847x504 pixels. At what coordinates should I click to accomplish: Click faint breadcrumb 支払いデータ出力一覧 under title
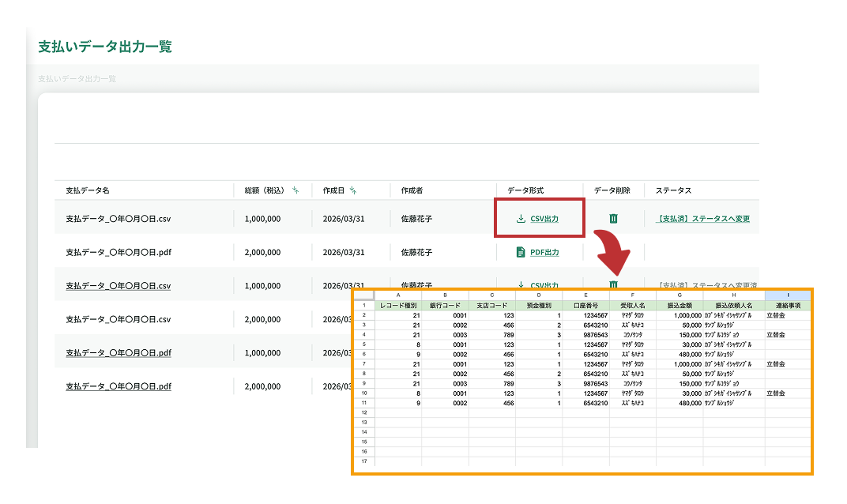tap(77, 79)
